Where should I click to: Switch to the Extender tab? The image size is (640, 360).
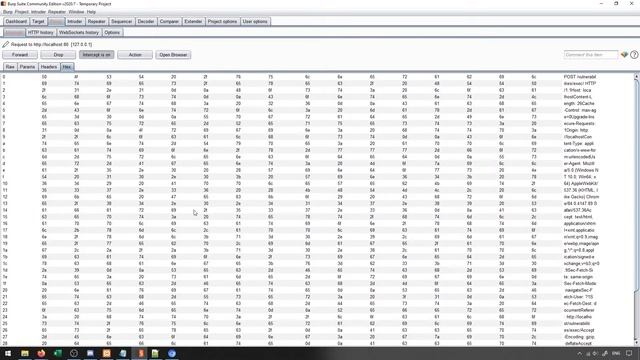pos(193,21)
